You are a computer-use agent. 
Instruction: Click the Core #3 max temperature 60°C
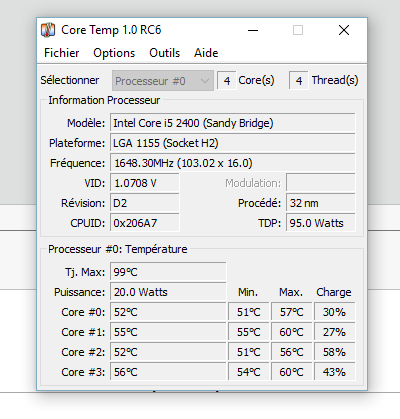point(292,372)
